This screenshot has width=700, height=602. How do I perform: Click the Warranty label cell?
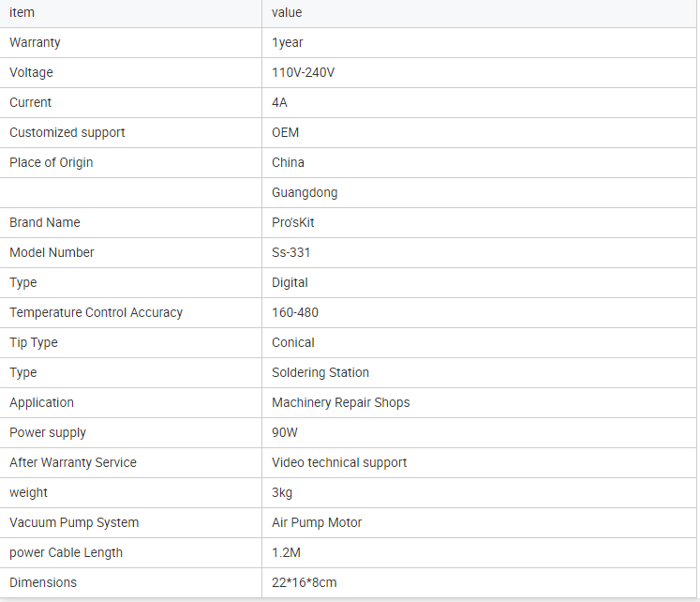[x=35, y=42]
